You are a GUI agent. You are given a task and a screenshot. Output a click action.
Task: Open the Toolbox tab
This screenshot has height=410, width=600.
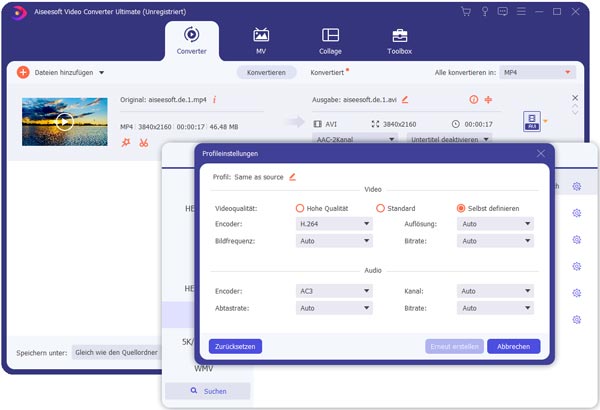point(399,40)
